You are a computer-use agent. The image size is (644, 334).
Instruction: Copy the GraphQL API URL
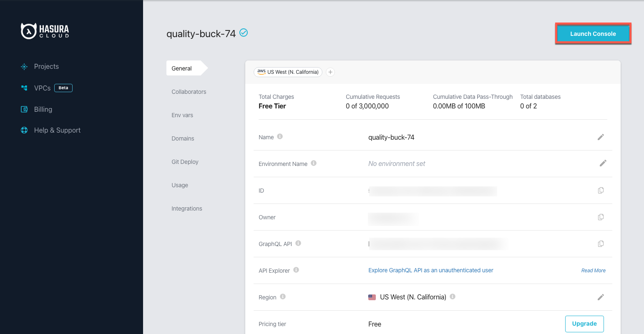pyautogui.click(x=601, y=244)
